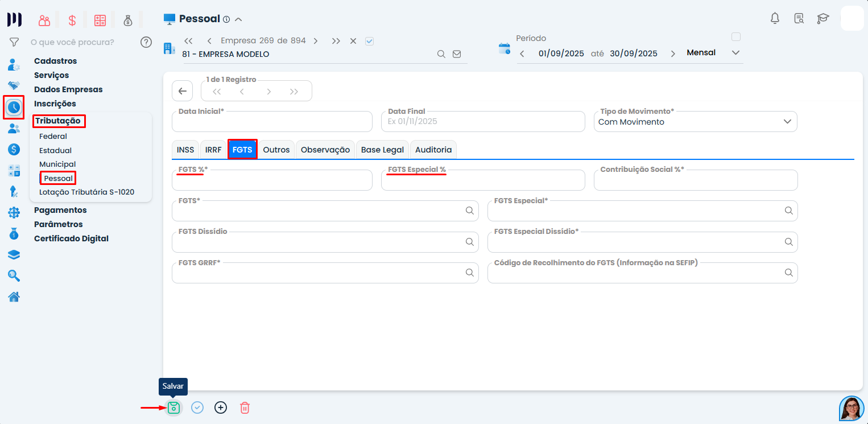Click the help question mark icon
Screen dimensions: 868x424
coord(146,42)
